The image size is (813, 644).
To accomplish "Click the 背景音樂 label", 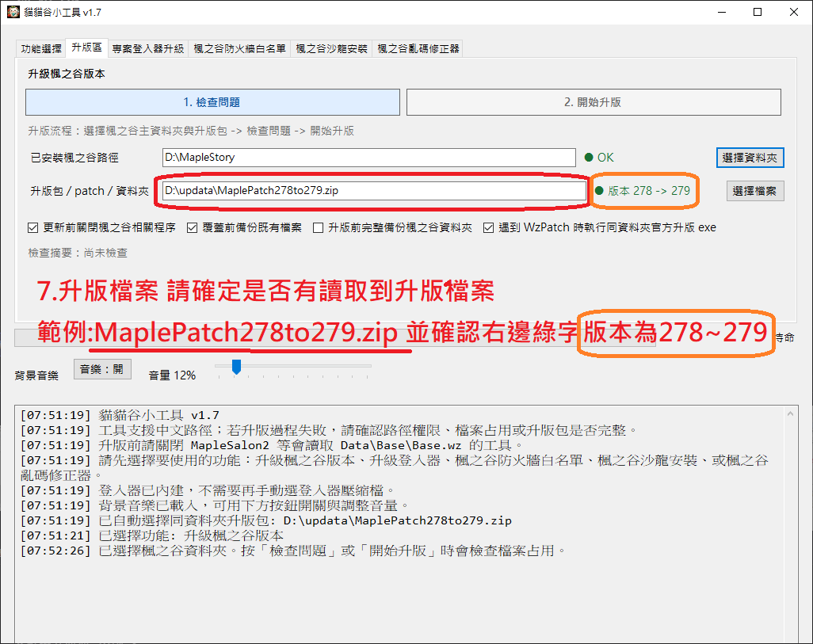I will (x=36, y=375).
